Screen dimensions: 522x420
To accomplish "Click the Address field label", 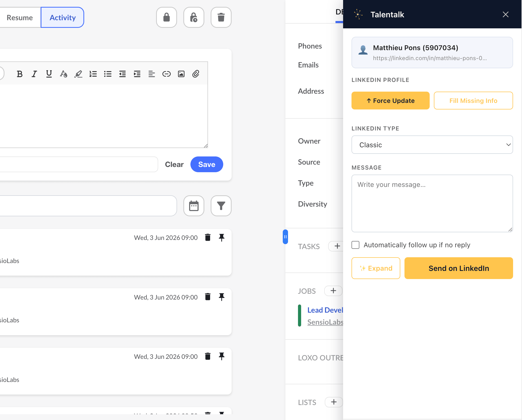I will [311, 91].
